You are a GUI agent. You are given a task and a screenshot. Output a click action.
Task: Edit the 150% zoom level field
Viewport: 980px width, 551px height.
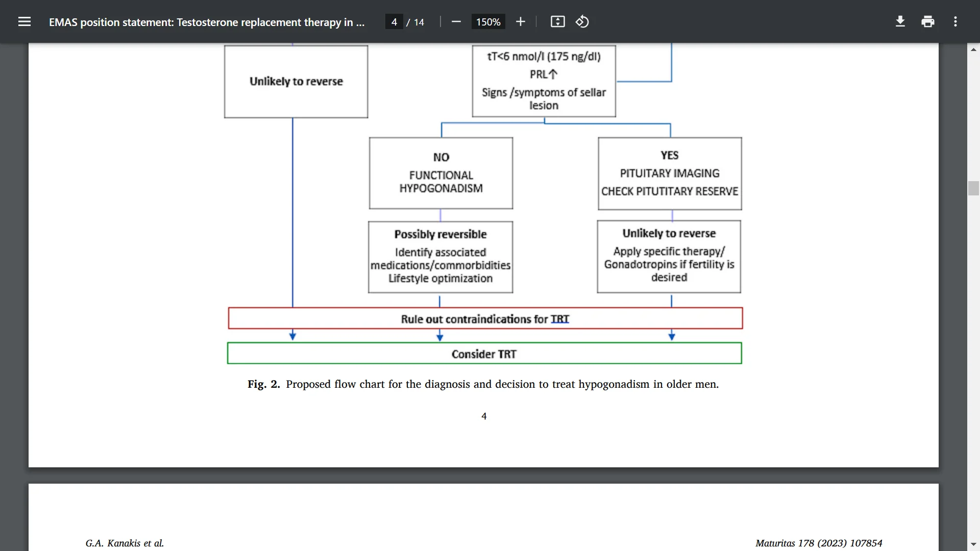tap(488, 22)
